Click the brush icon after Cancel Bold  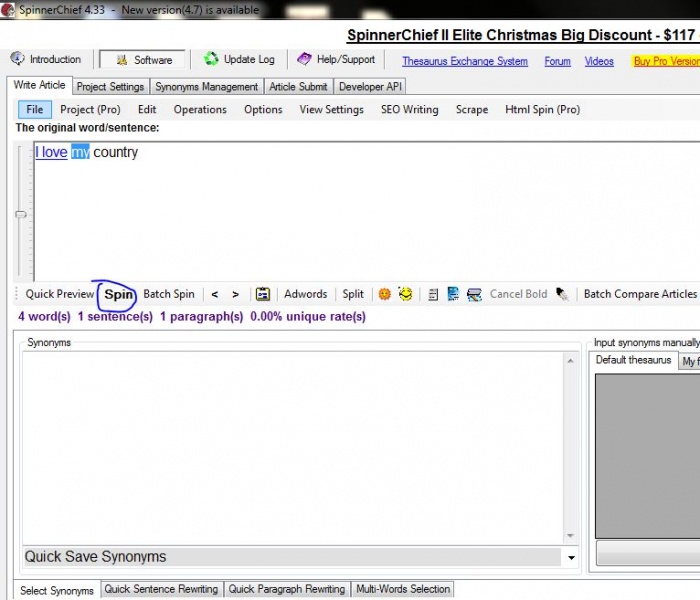coord(562,294)
